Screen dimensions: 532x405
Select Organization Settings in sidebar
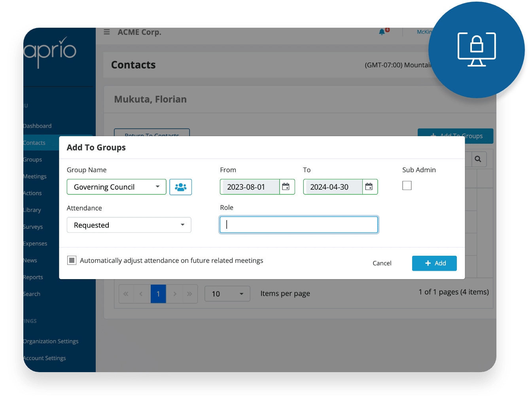point(51,341)
